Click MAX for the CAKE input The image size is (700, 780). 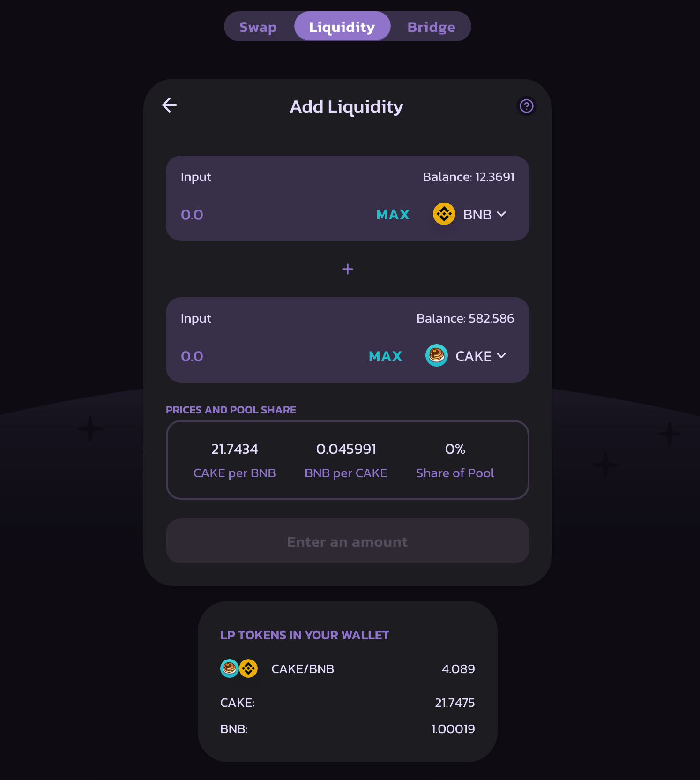(386, 356)
